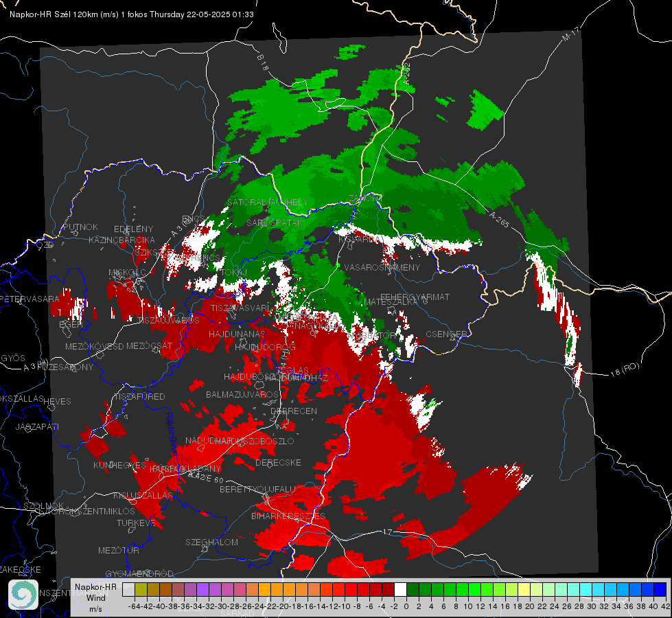
Task: Select the TISZAVASVÁRI label
Action: [x=240, y=308]
